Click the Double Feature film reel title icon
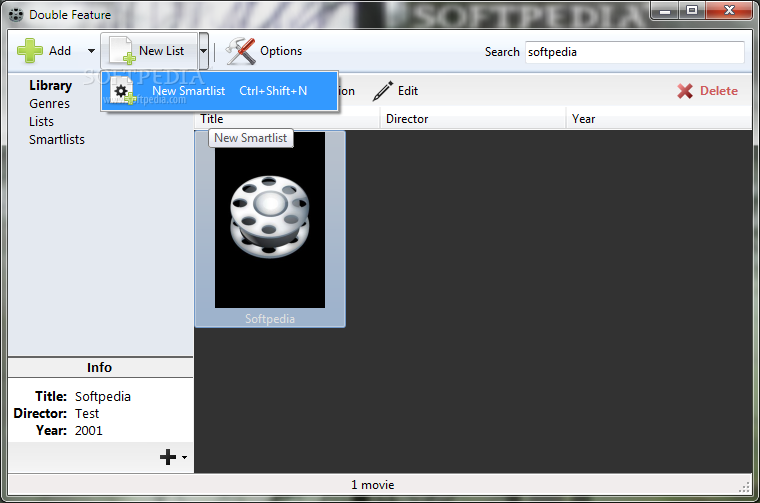 16,15
